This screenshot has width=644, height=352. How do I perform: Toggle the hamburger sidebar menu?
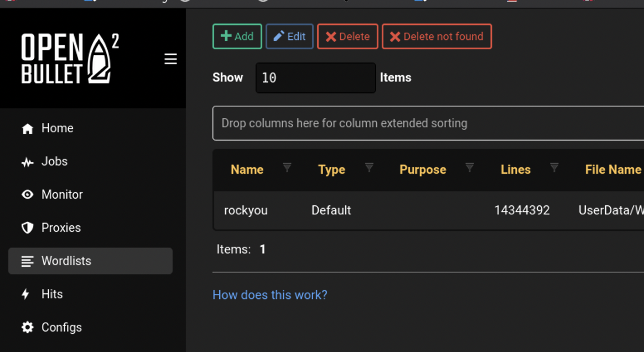coord(170,59)
